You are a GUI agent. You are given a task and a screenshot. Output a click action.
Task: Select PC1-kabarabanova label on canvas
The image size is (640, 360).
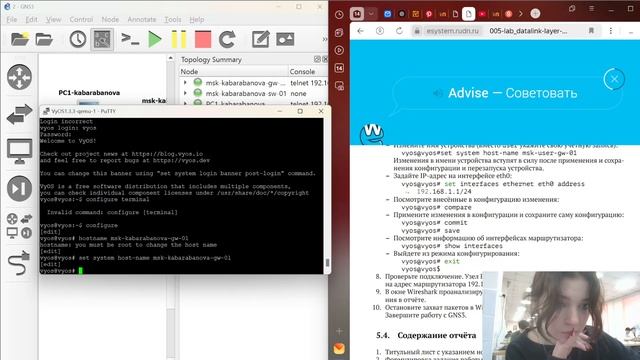[89, 93]
